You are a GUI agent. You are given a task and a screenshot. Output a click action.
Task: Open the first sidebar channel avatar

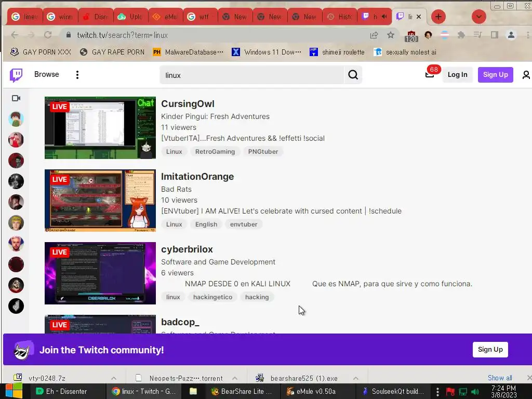pyautogui.click(x=16, y=119)
